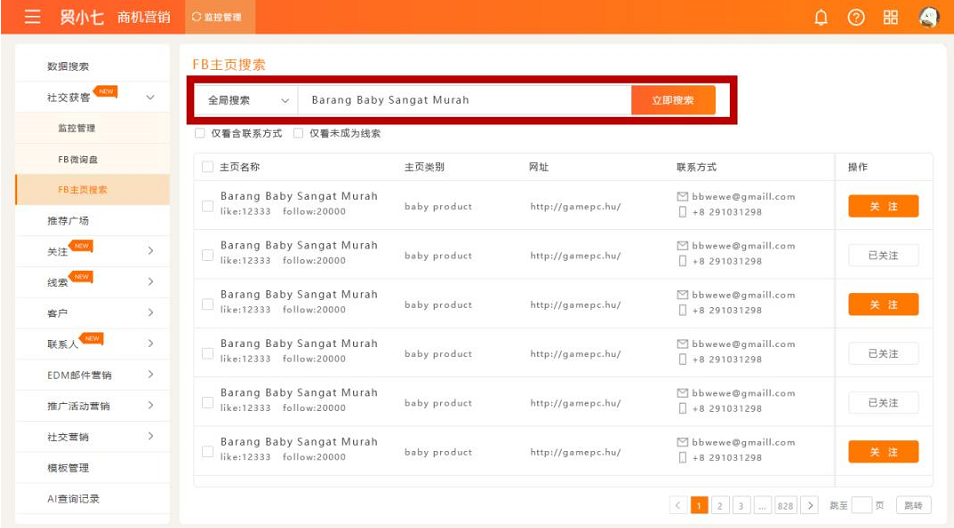Image resolution: width=954 pixels, height=528 pixels.
Task: Click 关注 button in sixth row
Action: 883,452
